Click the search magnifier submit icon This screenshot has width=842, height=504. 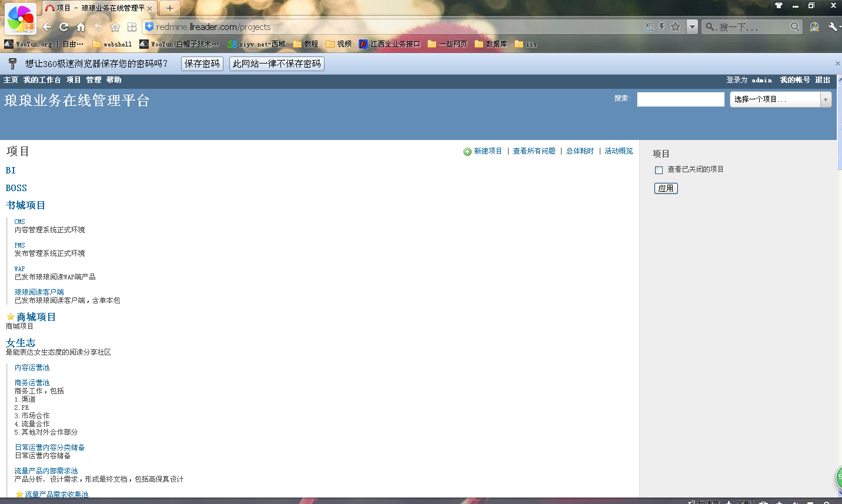pyautogui.click(x=794, y=26)
